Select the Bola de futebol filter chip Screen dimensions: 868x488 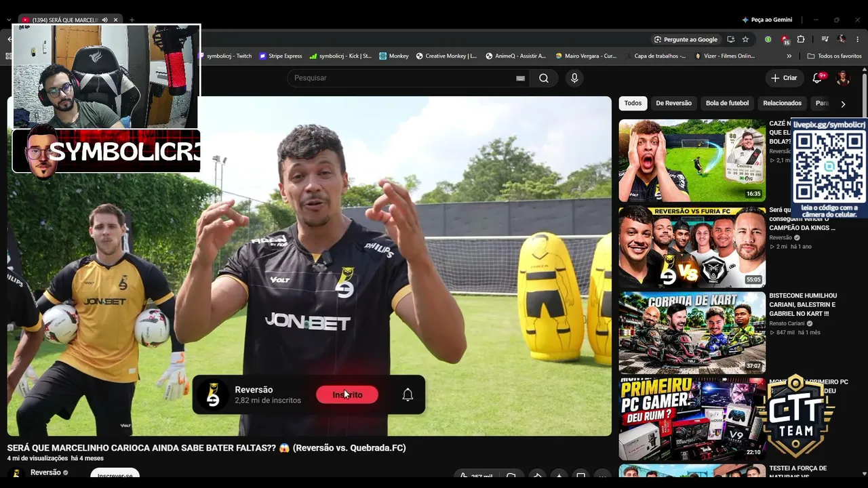pyautogui.click(x=727, y=103)
